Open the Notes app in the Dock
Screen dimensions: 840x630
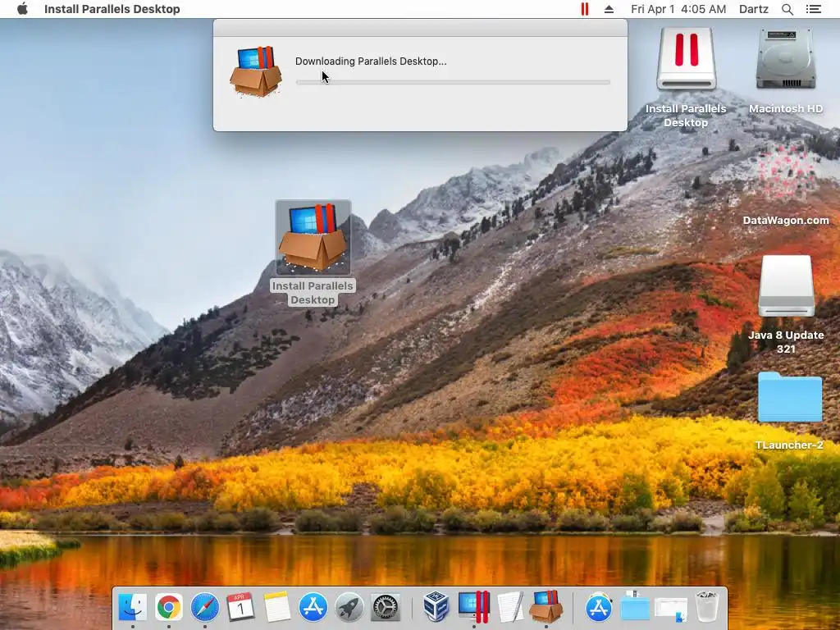point(277,607)
